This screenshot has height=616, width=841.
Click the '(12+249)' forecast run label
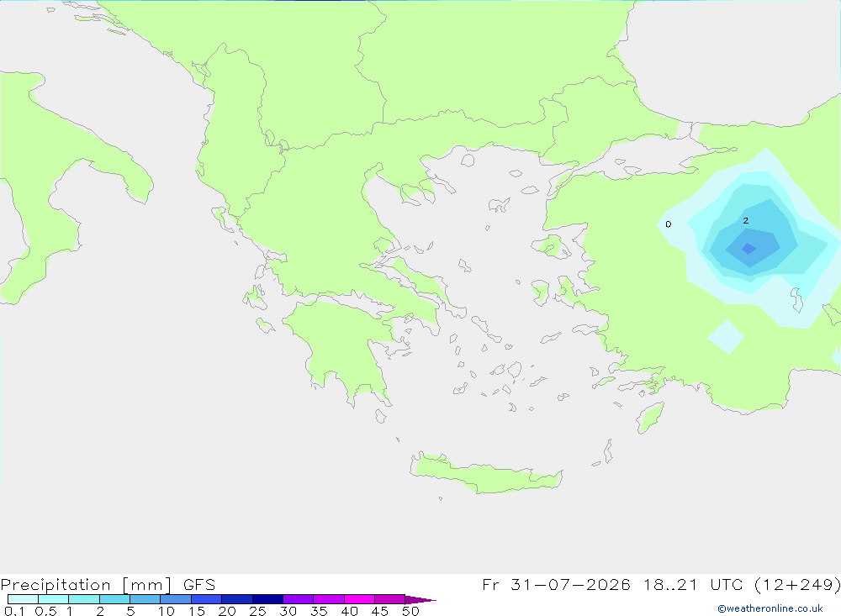click(797, 585)
